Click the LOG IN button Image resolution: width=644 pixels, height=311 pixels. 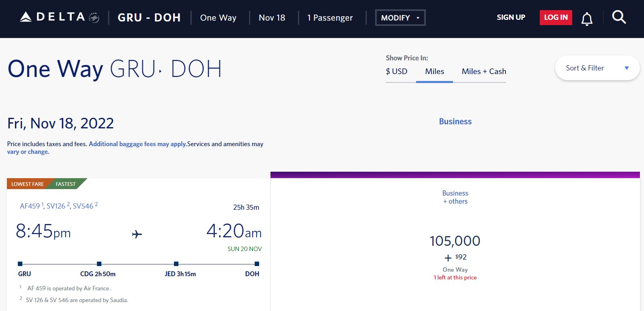[x=556, y=17]
